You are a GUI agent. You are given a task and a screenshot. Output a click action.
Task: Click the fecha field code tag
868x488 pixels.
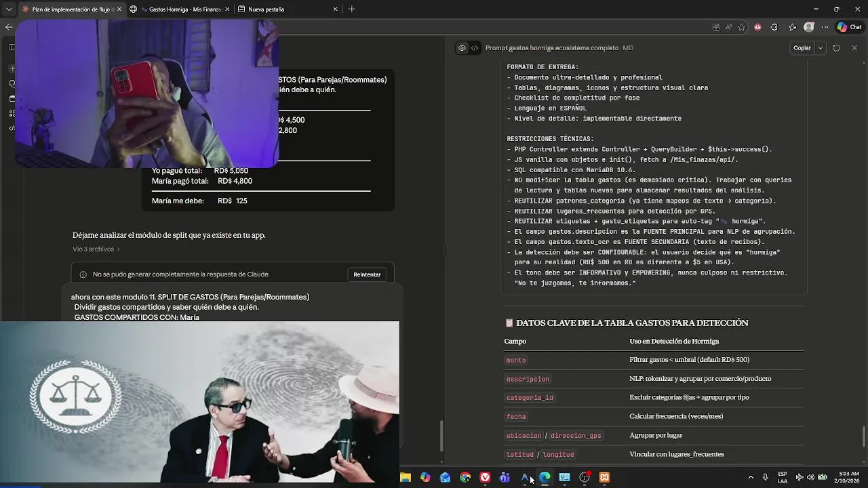pyautogui.click(x=516, y=417)
